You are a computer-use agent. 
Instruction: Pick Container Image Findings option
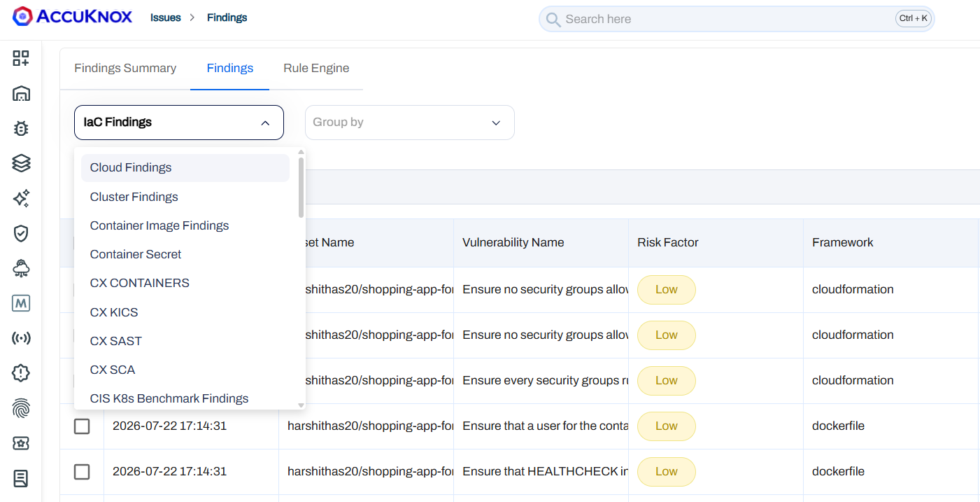click(x=185, y=225)
